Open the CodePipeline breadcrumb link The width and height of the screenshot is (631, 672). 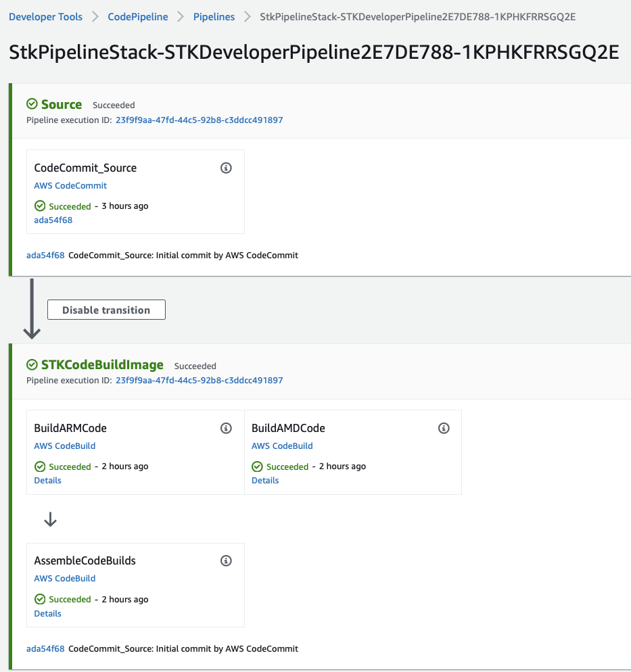[x=137, y=17]
